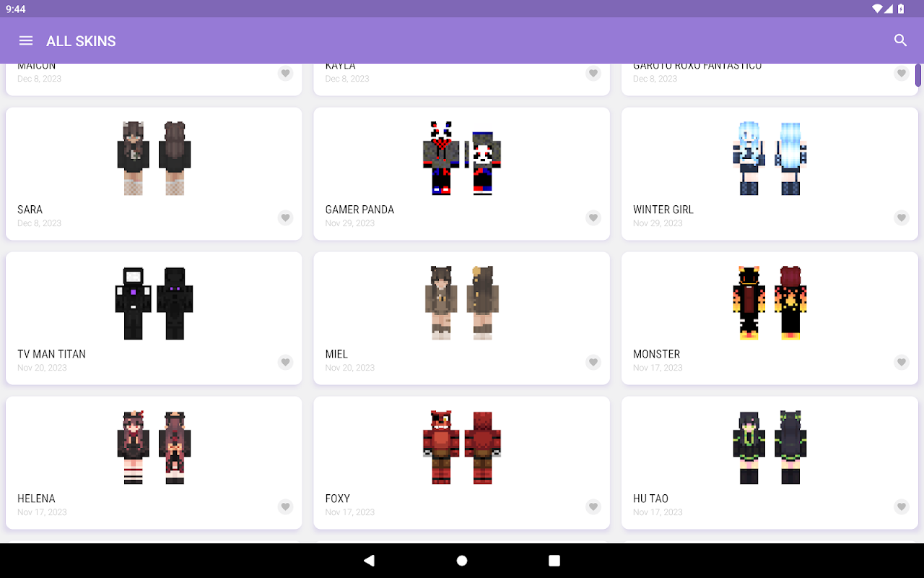Select the MIEL title text
Viewport: 924px width, 578px height.
point(336,354)
